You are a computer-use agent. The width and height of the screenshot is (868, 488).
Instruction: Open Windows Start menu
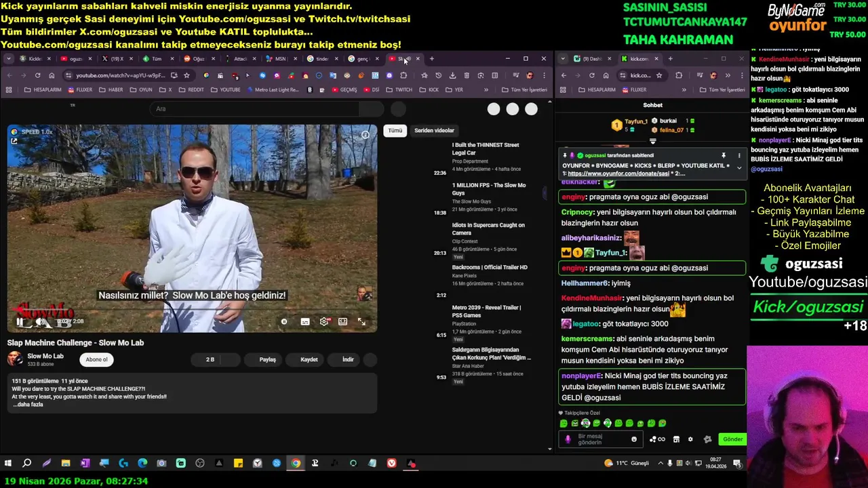coord(8,464)
